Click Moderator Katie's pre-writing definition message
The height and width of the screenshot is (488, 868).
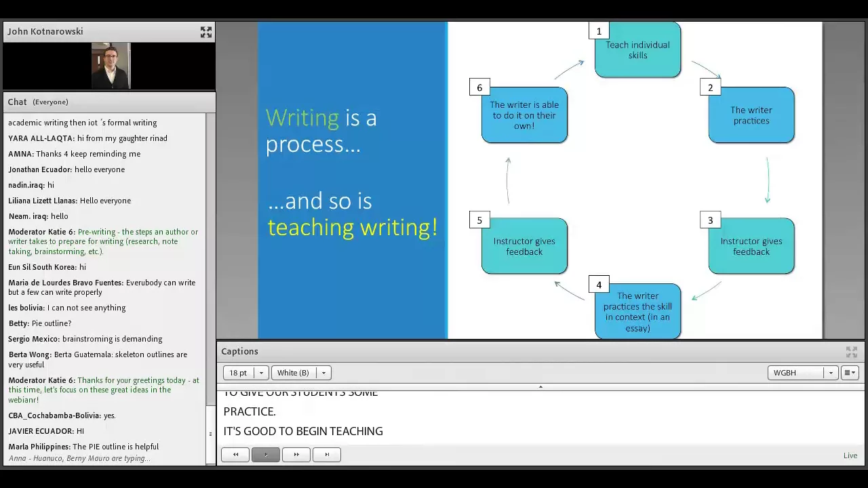coord(104,241)
